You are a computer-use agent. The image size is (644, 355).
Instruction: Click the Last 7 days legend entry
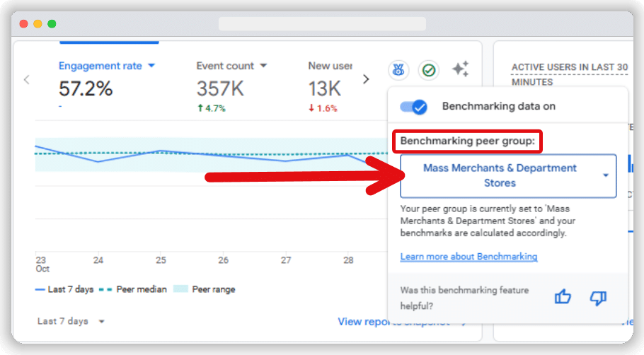64,289
